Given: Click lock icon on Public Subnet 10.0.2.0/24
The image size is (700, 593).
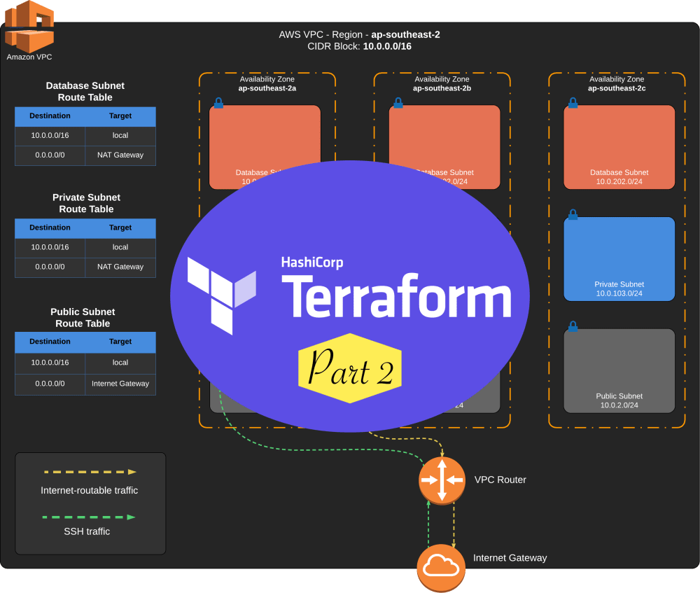Looking at the screenshot, I should tap(573, 326).
